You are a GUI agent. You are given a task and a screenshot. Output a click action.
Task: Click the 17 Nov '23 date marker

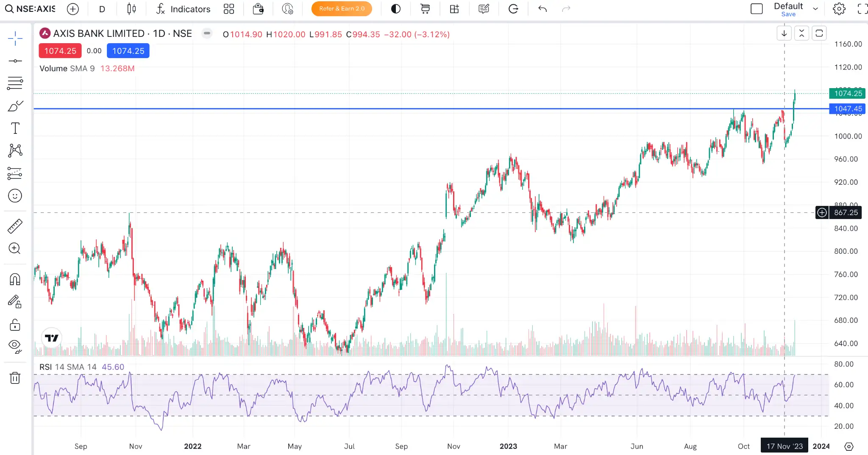tap(785, 446)
